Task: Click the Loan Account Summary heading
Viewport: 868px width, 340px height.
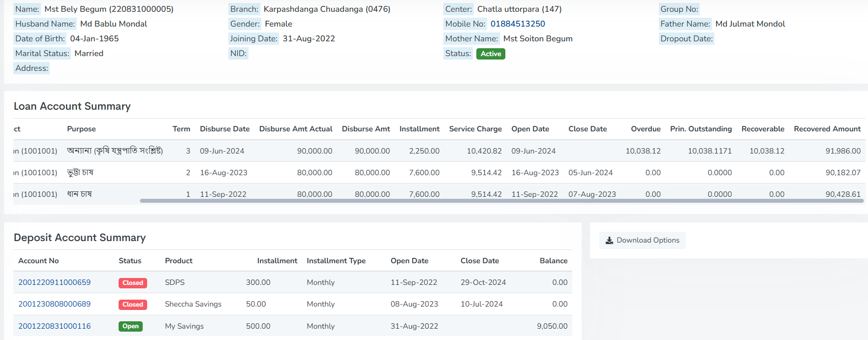Action: [72, 106]
